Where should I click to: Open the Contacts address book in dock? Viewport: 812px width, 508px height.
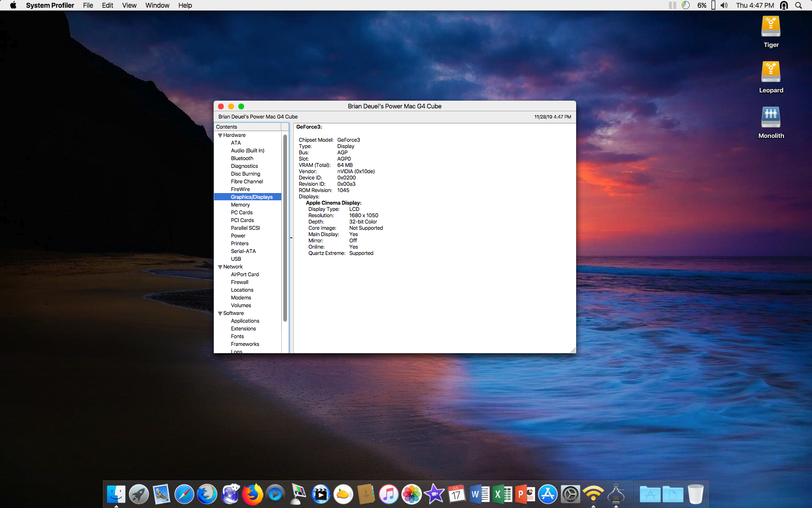[x=366, y=494]
